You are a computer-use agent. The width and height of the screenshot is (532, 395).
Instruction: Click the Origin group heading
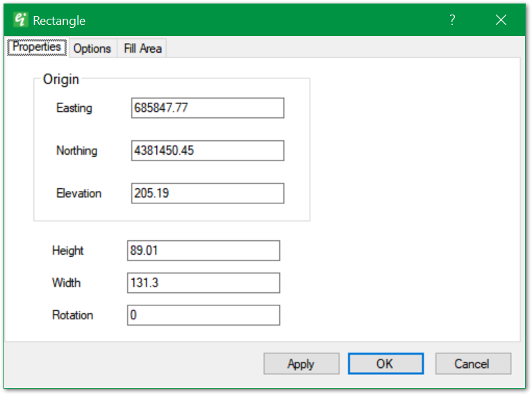click(x=61, y=80)
